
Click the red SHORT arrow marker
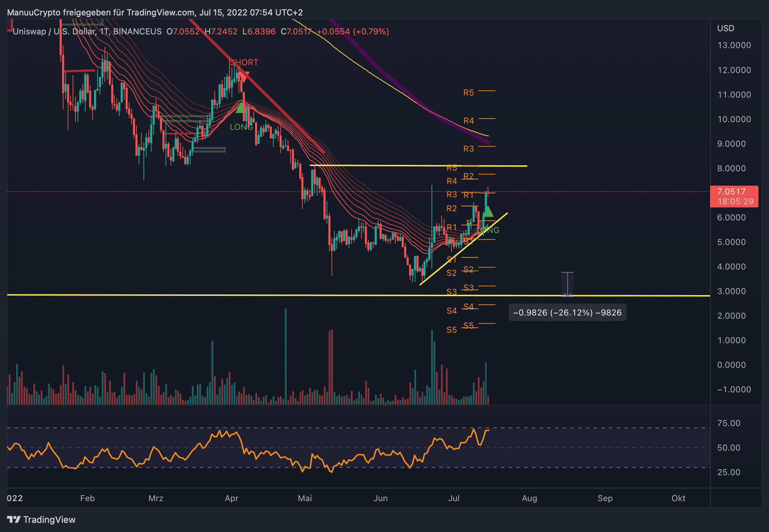tap(244, 77)
